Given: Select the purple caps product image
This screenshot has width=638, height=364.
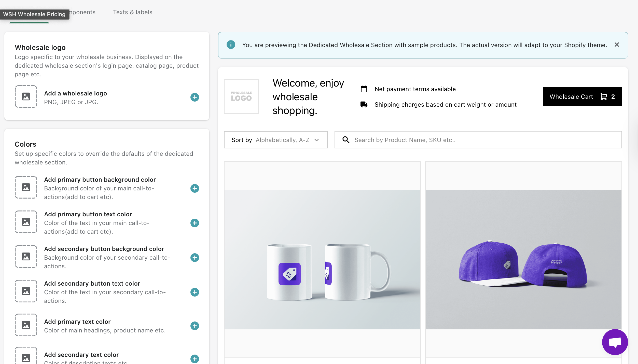Looking at the screenshot, I should 523,259.
